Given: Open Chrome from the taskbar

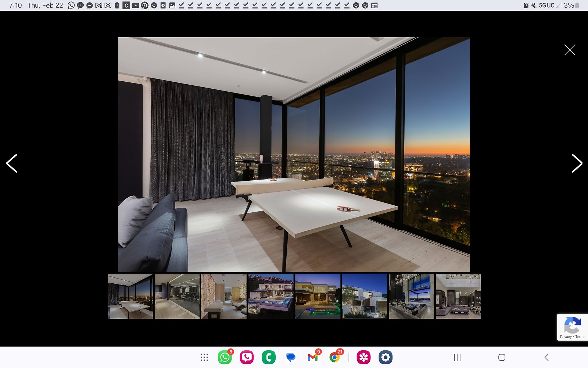Looking at the screenshot, I should tap(334, 357).
